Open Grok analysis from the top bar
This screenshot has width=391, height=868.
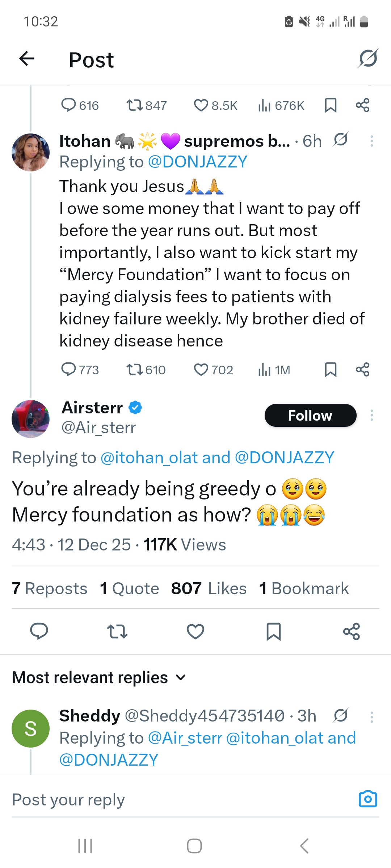click(x=368, y=59)
